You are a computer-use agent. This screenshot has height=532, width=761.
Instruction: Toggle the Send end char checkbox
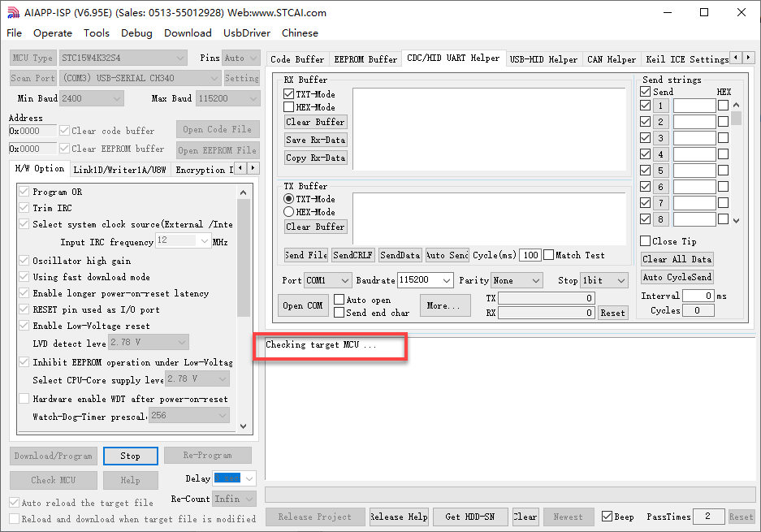pos(339,313)
